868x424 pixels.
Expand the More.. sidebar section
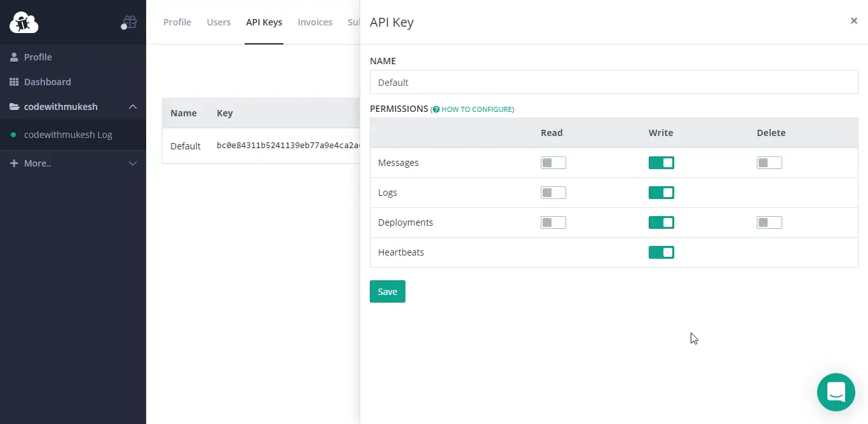(x=133, y=163)
